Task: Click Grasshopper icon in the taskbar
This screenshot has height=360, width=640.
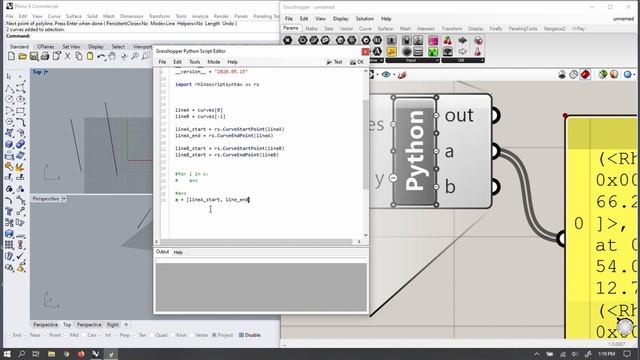Action: point(111,354)
